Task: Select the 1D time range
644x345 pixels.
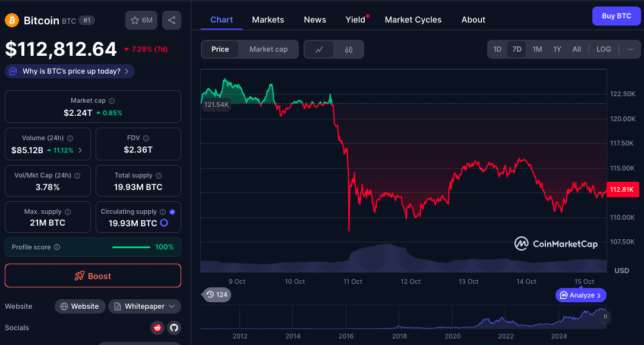Action: [497, 49]
